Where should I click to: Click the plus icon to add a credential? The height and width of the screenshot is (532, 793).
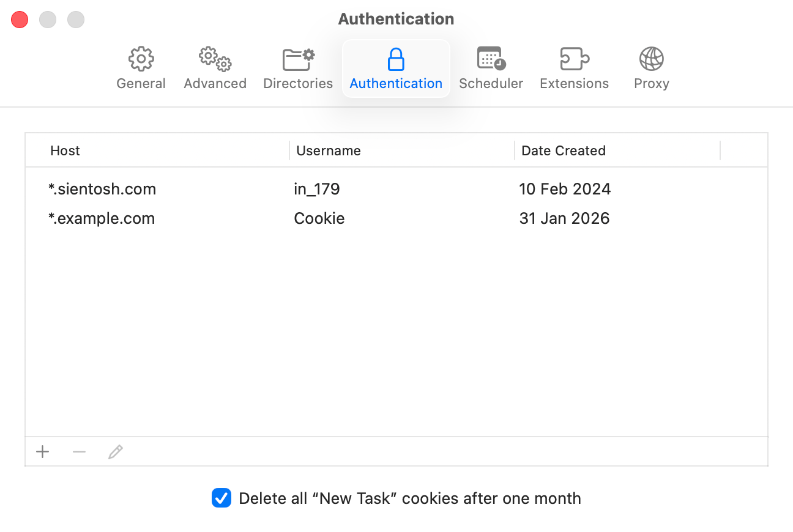[x=42, y=451]
